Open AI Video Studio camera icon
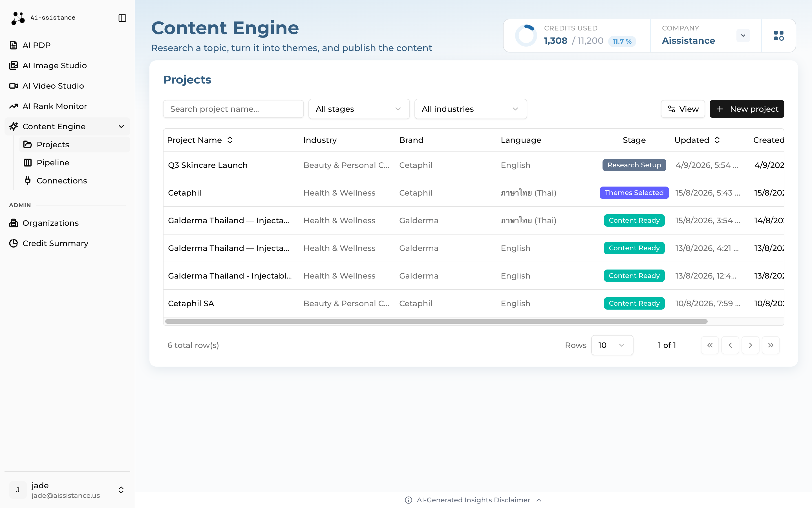 pos(14,86)
